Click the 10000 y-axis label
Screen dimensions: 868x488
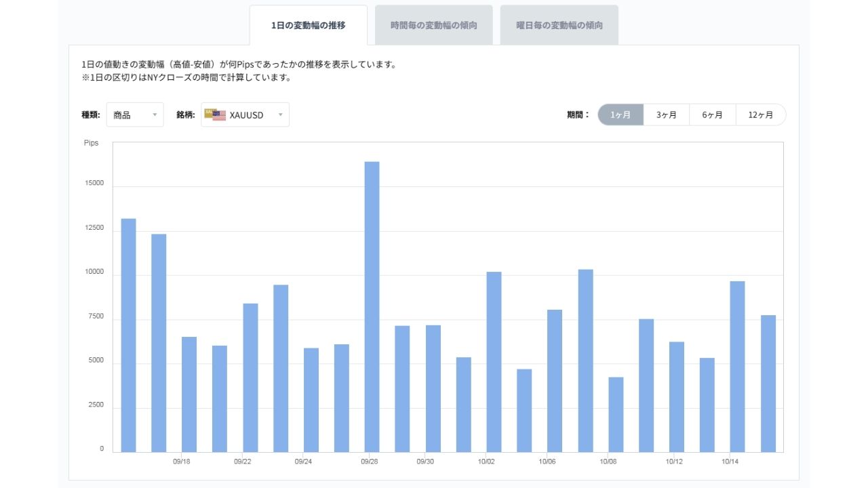[x=94, y=272]
